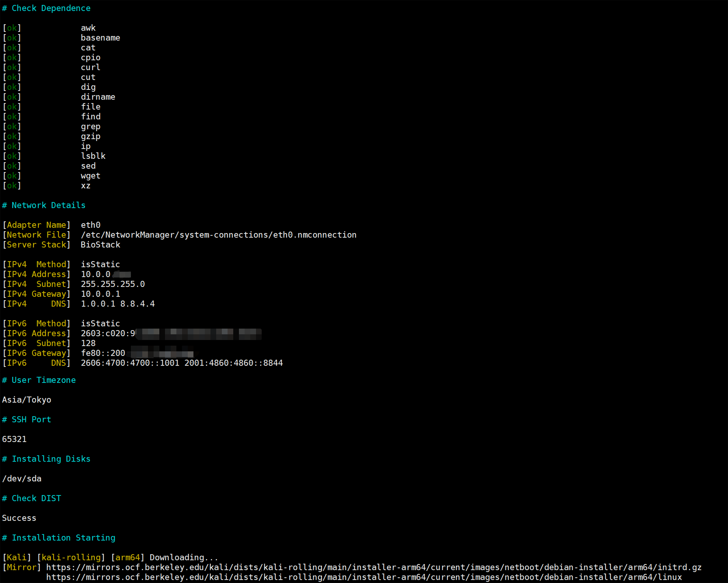Click the eth0.nmconnection file path

[218, 235]
